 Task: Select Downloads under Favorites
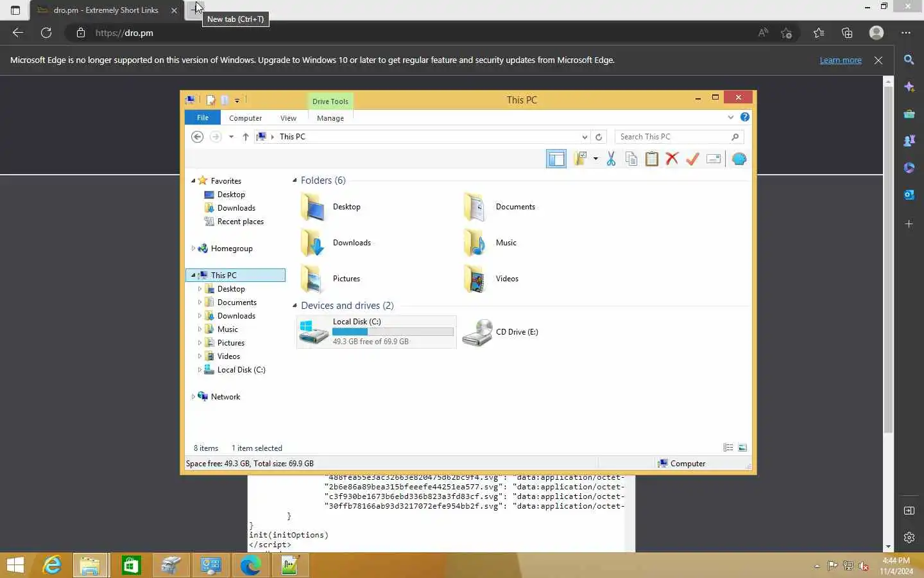236,208
